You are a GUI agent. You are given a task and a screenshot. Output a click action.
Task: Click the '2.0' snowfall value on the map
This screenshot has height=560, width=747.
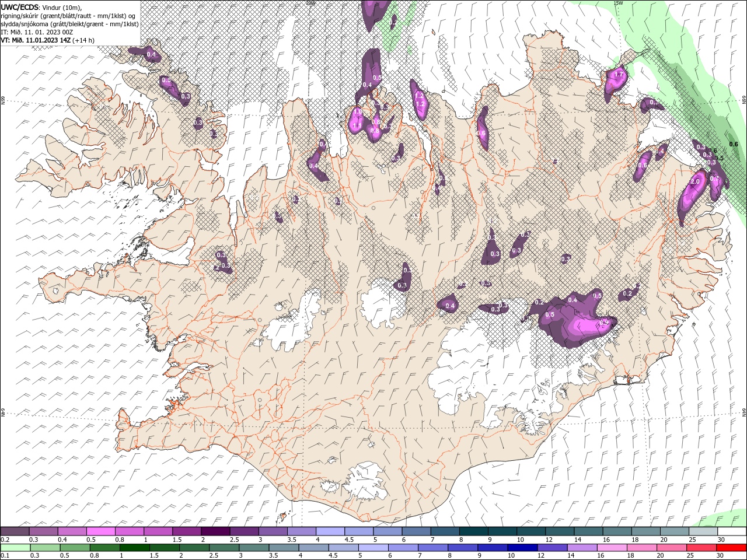694,182
